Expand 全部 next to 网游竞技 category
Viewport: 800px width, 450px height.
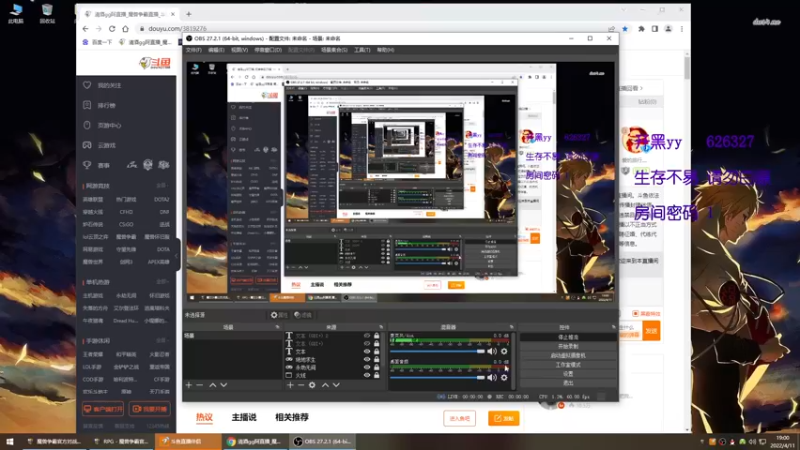tap(162, 186)
